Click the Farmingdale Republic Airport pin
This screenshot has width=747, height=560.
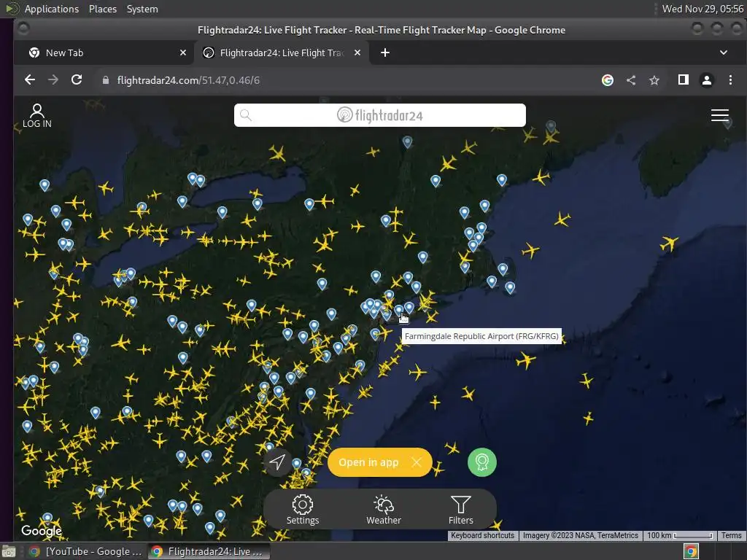coord(399,311)
